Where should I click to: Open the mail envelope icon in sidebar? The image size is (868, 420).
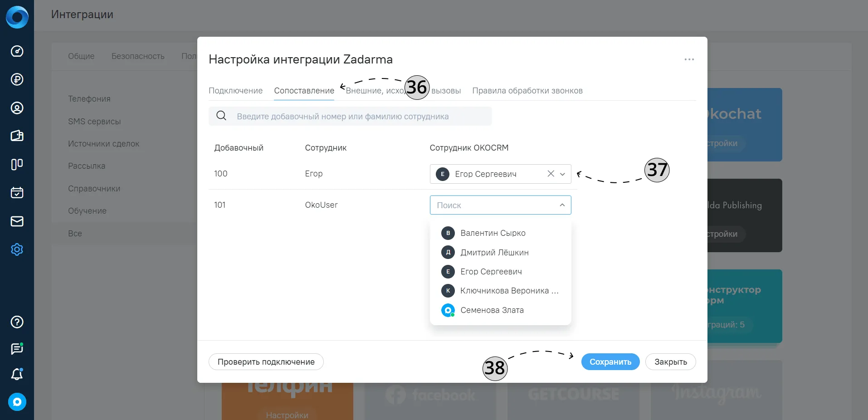17,221
